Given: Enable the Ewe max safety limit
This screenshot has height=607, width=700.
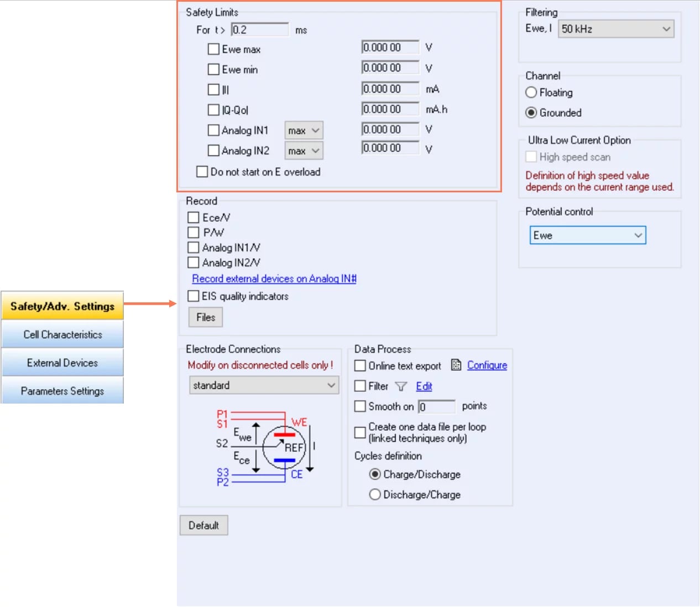Looking at the screenshot, I should pyautogui.click(x=213, y=49).
